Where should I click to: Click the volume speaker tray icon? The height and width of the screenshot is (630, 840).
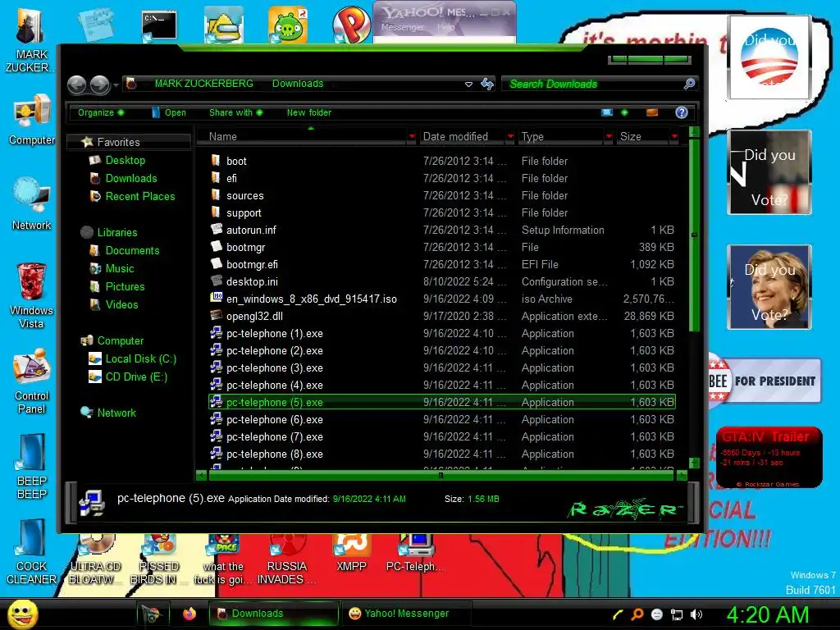pos(696,614)
